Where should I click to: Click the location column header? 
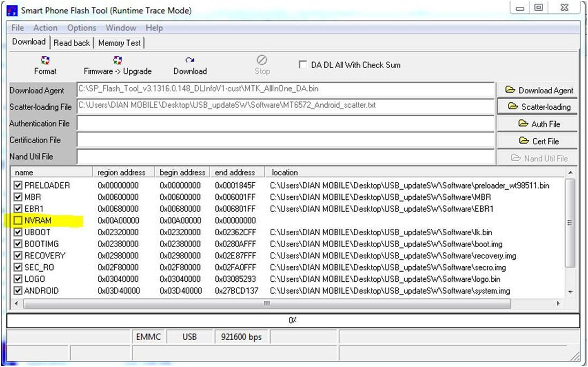pyautogui.click(x=415, y=172)
